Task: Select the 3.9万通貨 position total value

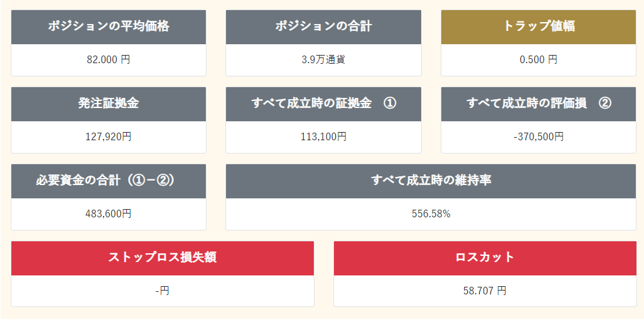Action: 323,60
